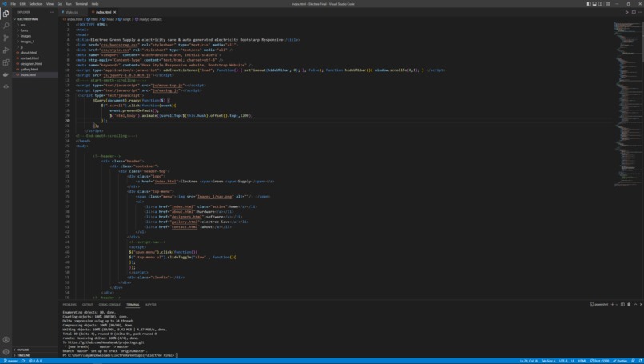This screenshot has height=364, width=644.
Task: Open the Run menu
Action: (x=68, y=4)
